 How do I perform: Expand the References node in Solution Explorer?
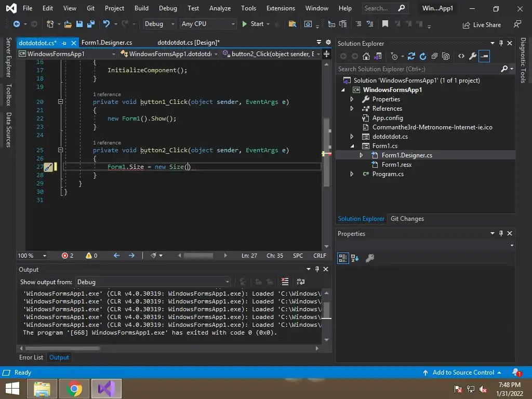(x=352, y=109)
